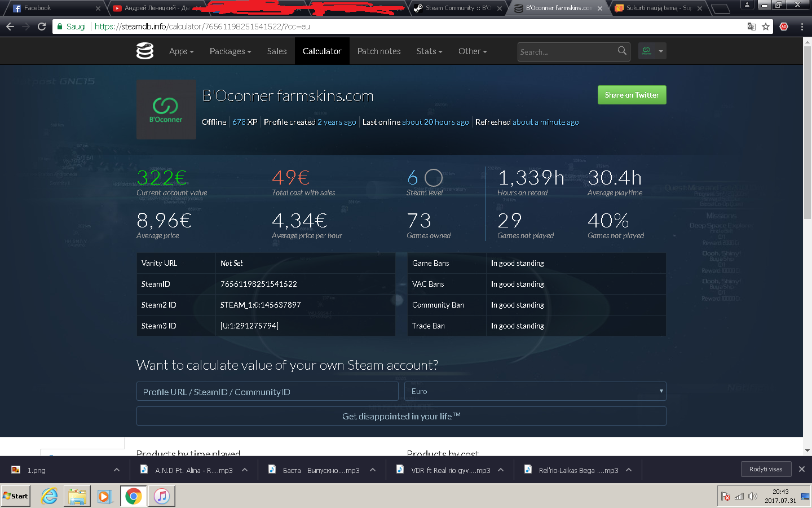Click the search magnifier icon

[622, 51]
